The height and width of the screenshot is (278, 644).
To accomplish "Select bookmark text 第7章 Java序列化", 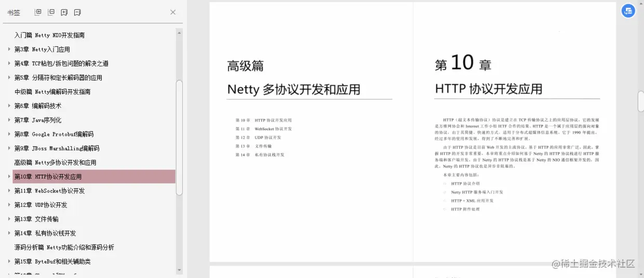I will [x=38, y=120].
